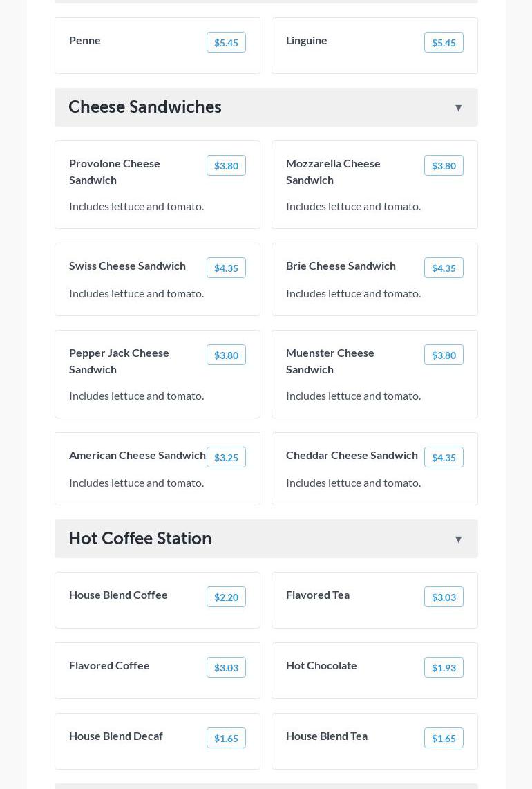Click the Hot Coffee Station header
532x789 pixels.
pos(140,539)
